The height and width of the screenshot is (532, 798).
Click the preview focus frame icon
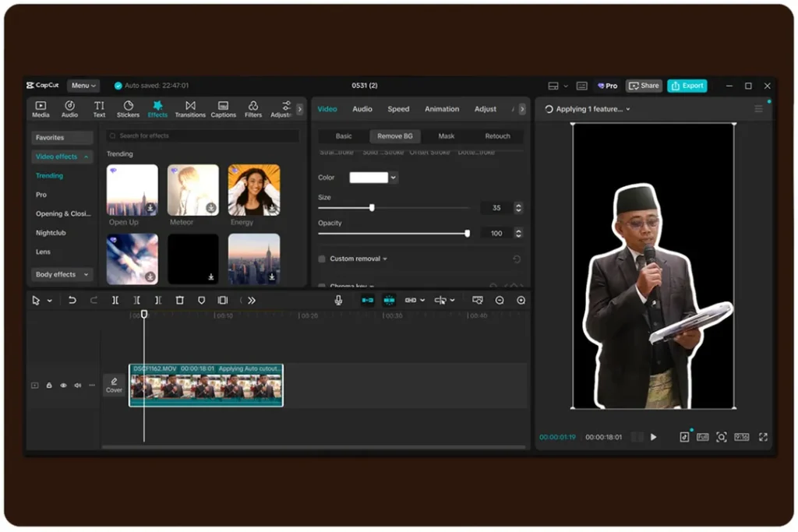click(x=721, y=437)
